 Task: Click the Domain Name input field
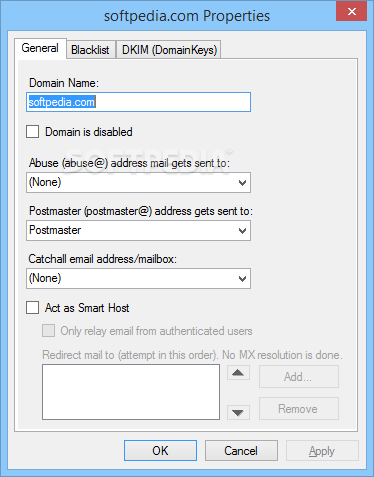138,102
